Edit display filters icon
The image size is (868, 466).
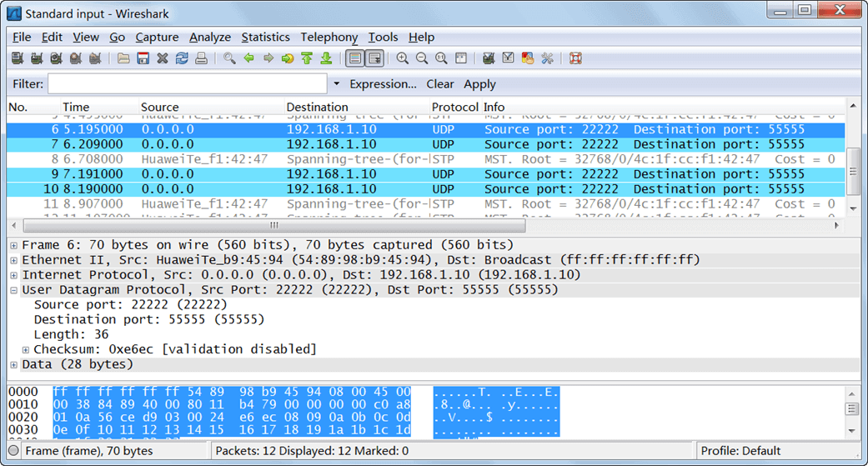click(508, 58)
